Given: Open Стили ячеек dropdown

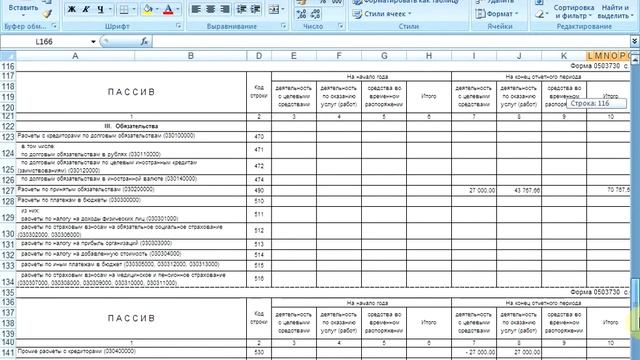Looking at the screenshot, I should [382, 14].
